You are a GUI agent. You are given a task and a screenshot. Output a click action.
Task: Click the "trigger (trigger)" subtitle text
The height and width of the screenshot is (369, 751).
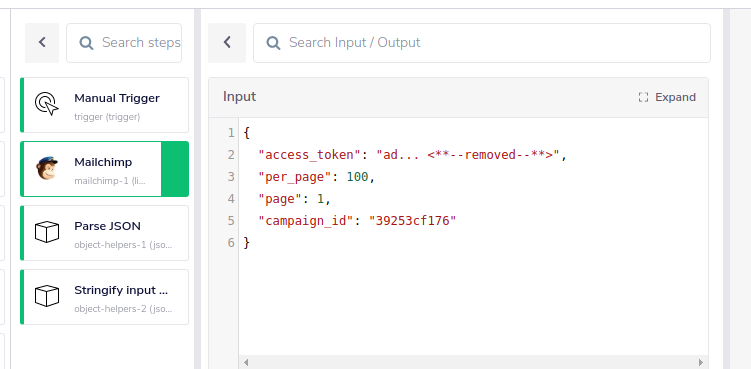tap(107, 117)
